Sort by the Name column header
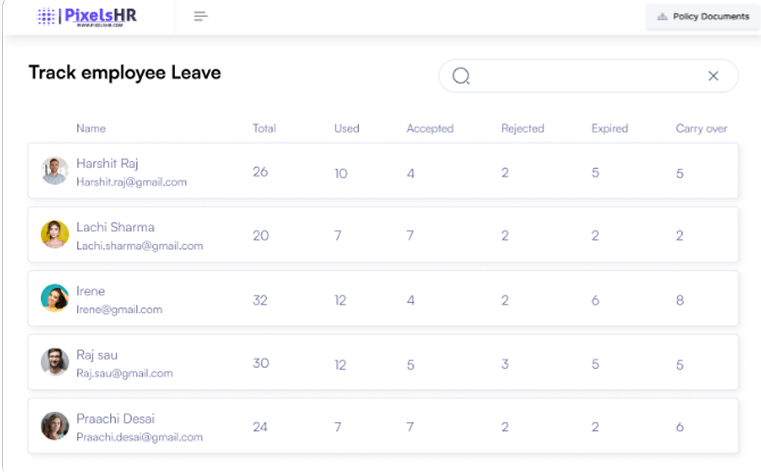This screenshot has height=473, width=761. coord(91,129)
